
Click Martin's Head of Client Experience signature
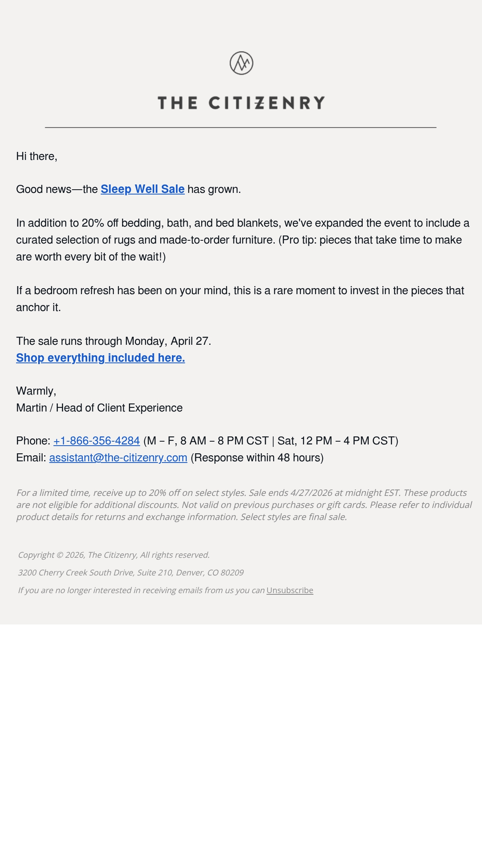point(99,408)
